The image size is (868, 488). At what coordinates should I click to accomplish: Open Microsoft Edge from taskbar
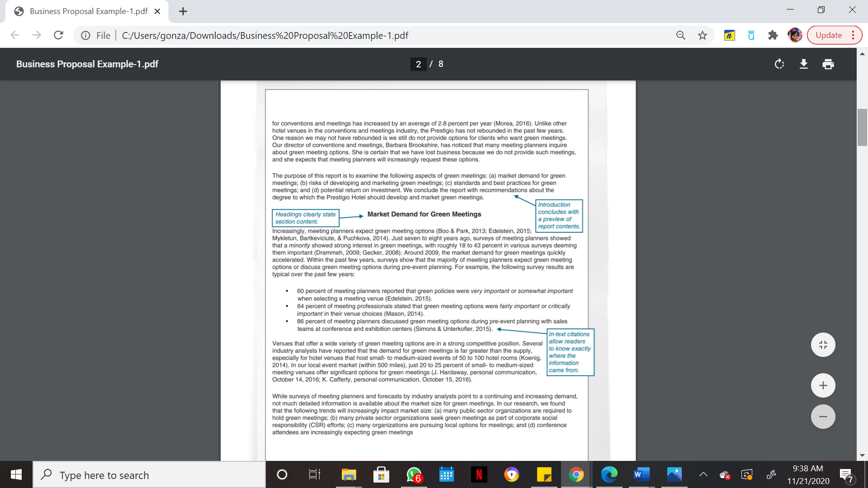[x=609, y=475]
